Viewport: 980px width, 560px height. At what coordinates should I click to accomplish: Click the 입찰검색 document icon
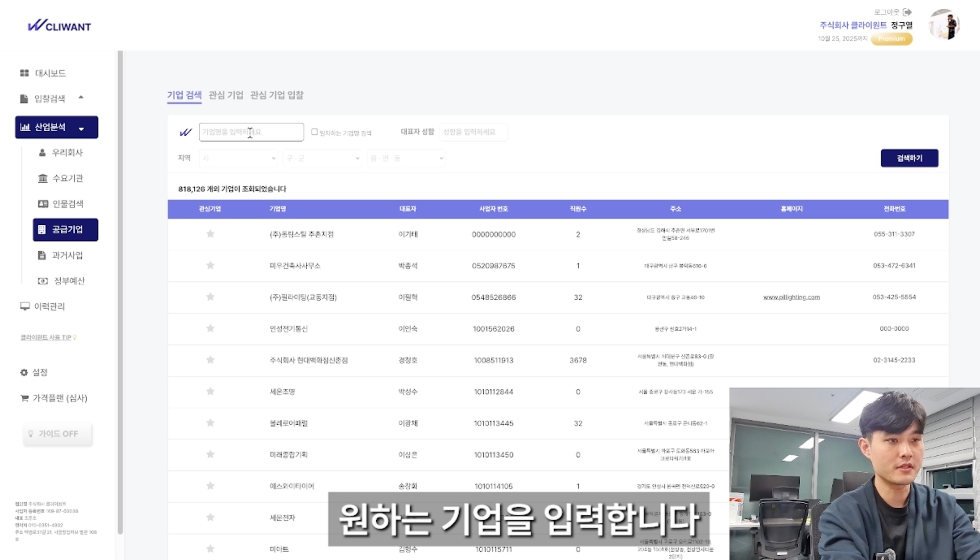(x=24, y=99)
